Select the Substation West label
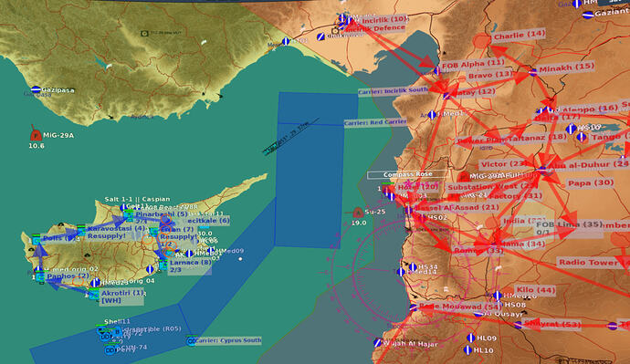The image size is (630, 364). point(492,187)
